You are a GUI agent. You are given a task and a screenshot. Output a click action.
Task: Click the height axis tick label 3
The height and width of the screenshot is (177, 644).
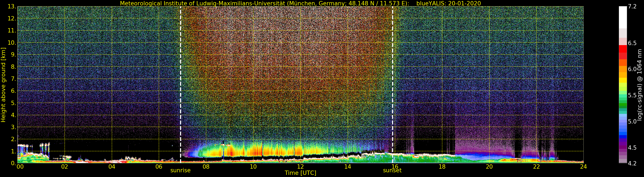14,127
